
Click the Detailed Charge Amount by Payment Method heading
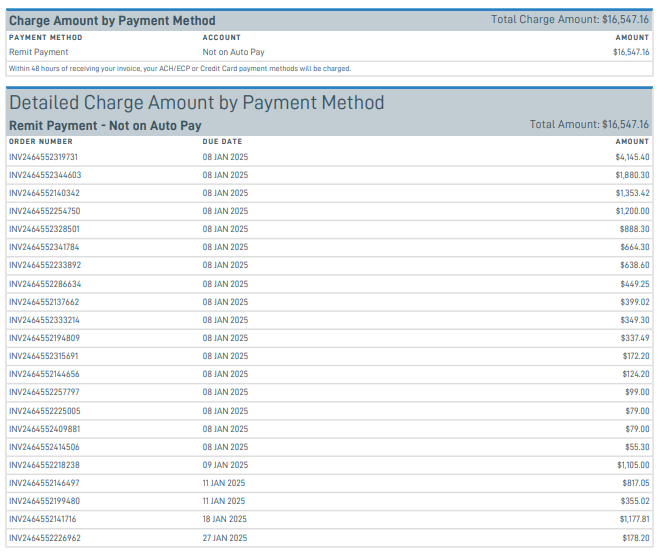[x=196, y=103]
